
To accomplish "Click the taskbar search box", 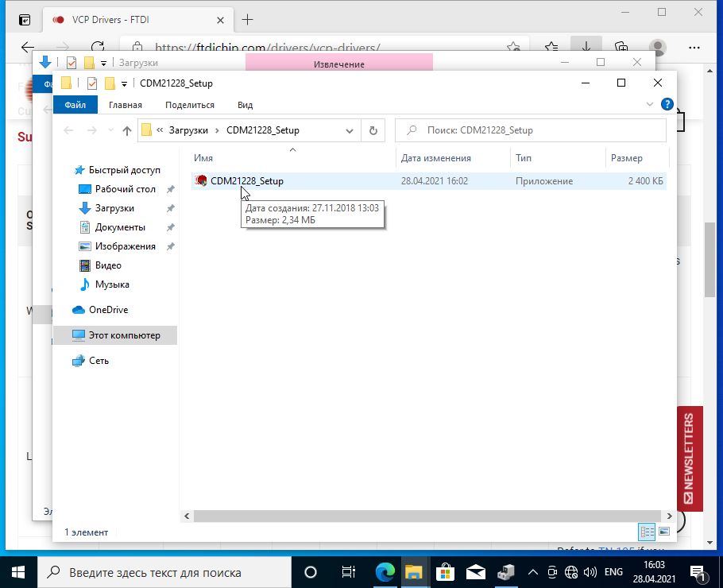I will click(164, 572).
